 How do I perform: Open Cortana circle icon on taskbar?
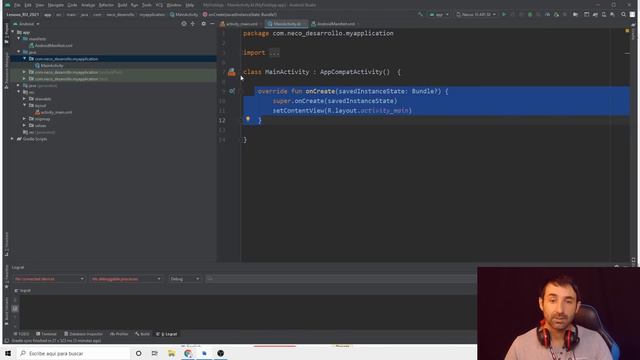[138, 353]
